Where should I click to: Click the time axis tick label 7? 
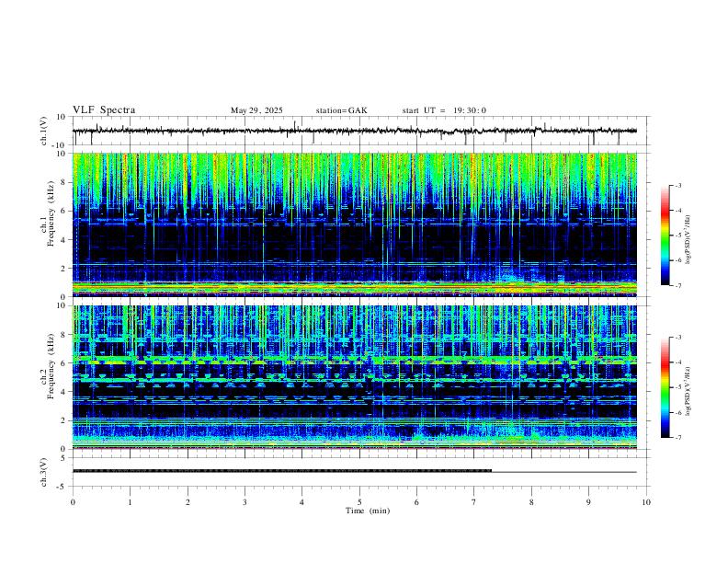coord(474,502)
